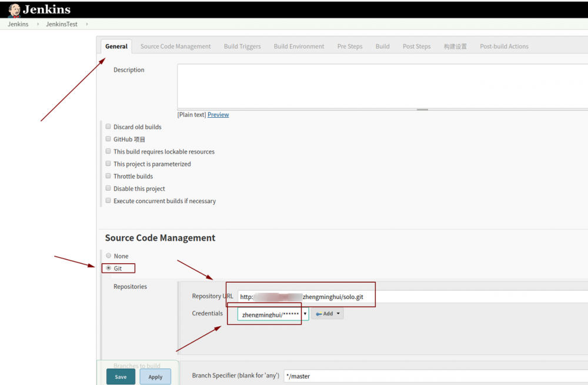Enable Execute concurrent builds if necessary

coord(108,201)
